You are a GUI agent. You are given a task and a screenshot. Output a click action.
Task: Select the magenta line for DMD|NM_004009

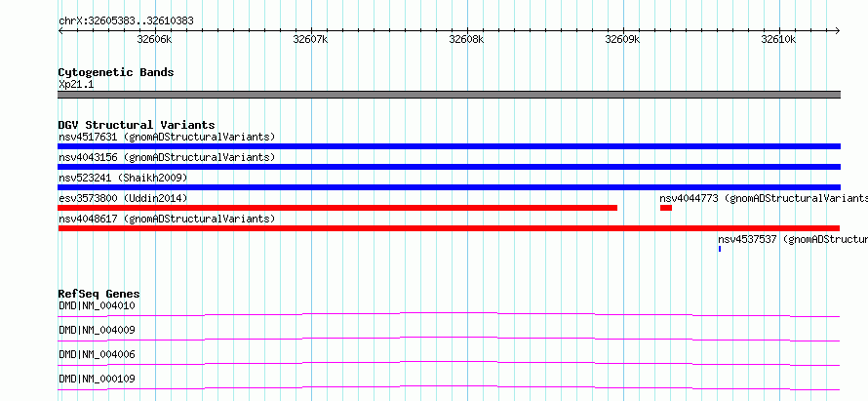(449, 339)
